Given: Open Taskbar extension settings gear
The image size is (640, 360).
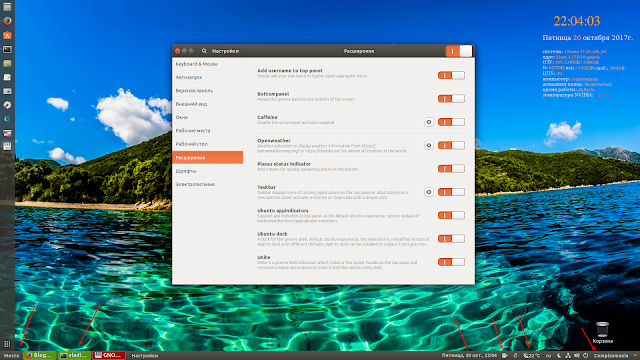Looking at the screenshot, I should point(429,192).
